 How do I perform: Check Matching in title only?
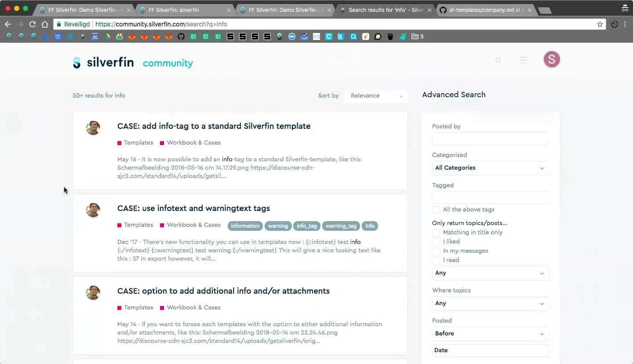click(436, 233)
